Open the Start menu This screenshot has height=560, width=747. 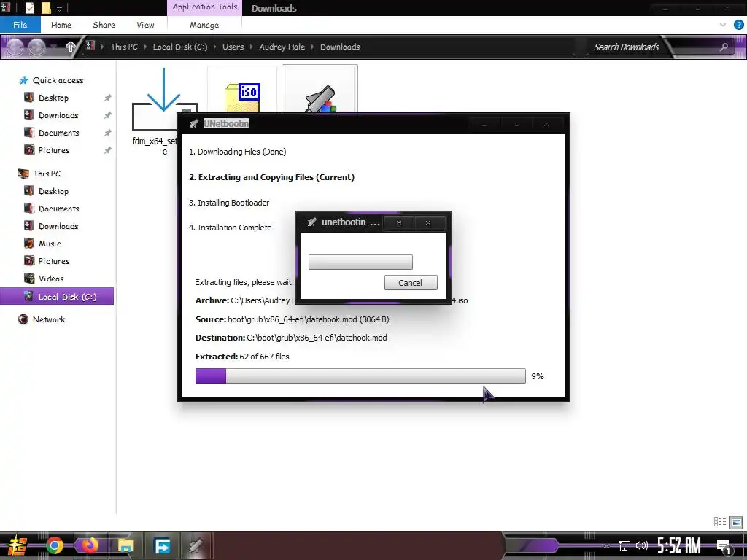tap(18, 545)
